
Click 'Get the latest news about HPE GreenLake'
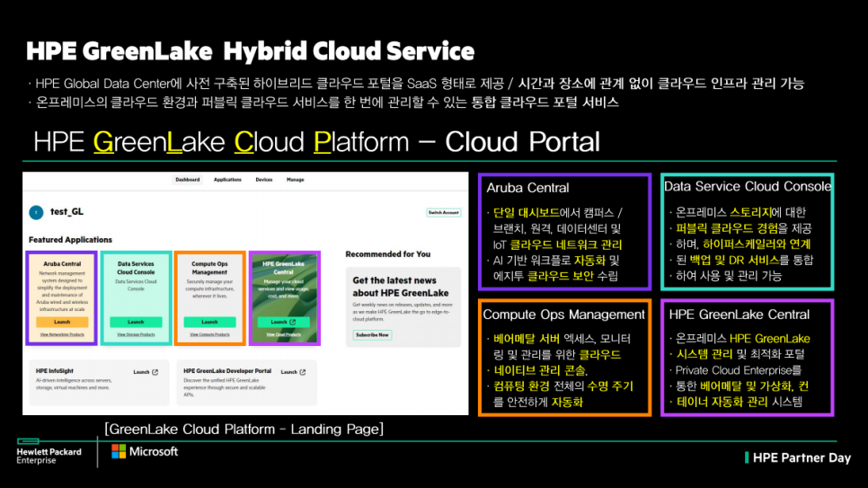point(400,287)
